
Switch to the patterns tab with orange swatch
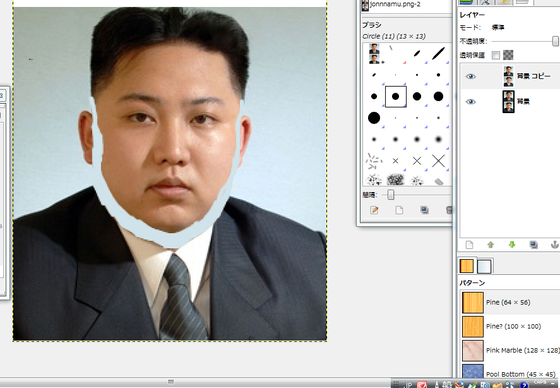466,266
